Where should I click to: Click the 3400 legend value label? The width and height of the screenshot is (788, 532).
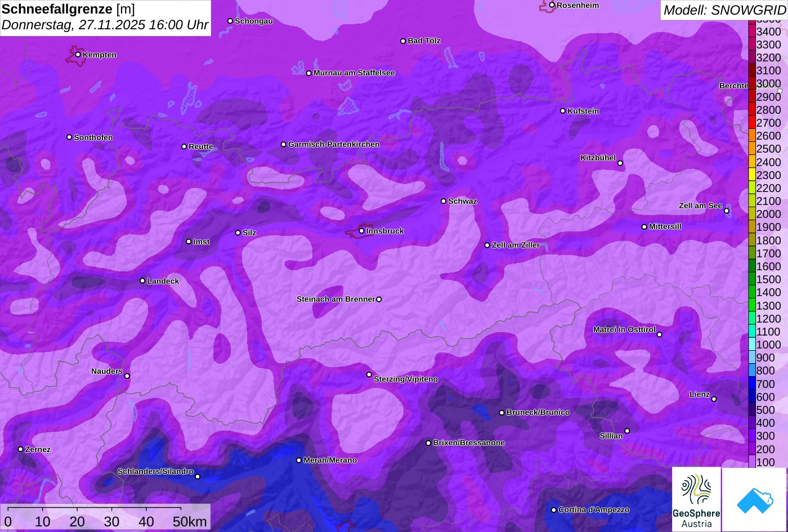click(x=769, y=32)
